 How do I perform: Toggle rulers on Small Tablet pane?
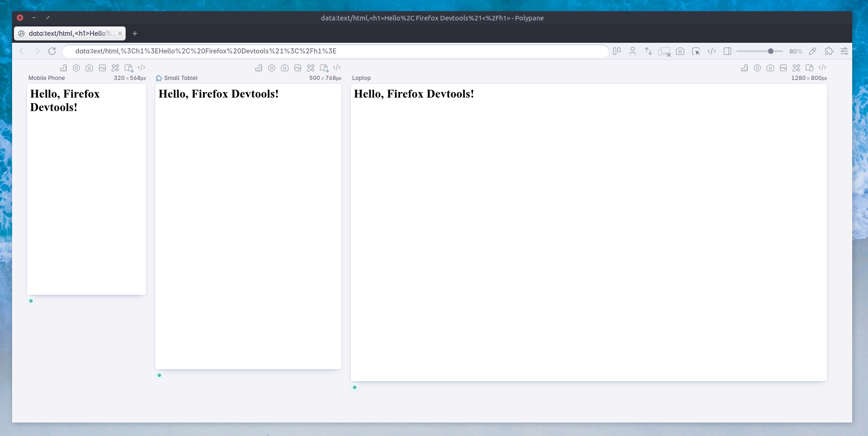[x=259, y=68]
